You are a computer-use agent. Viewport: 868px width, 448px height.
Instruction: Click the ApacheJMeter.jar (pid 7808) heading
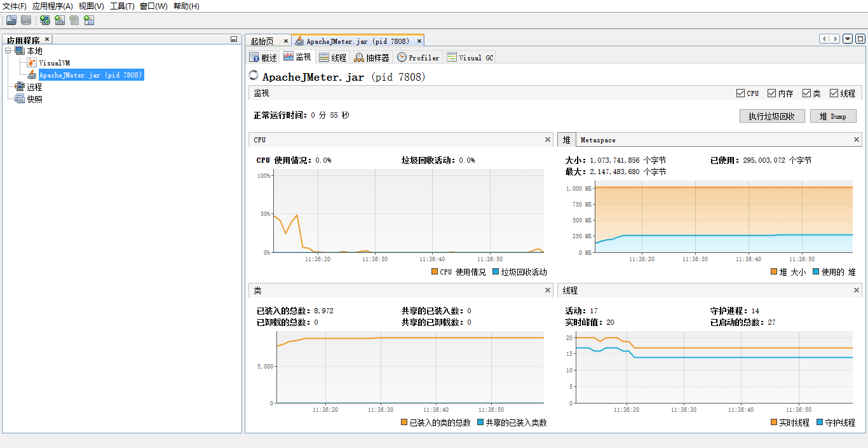(x=344, y=77)
